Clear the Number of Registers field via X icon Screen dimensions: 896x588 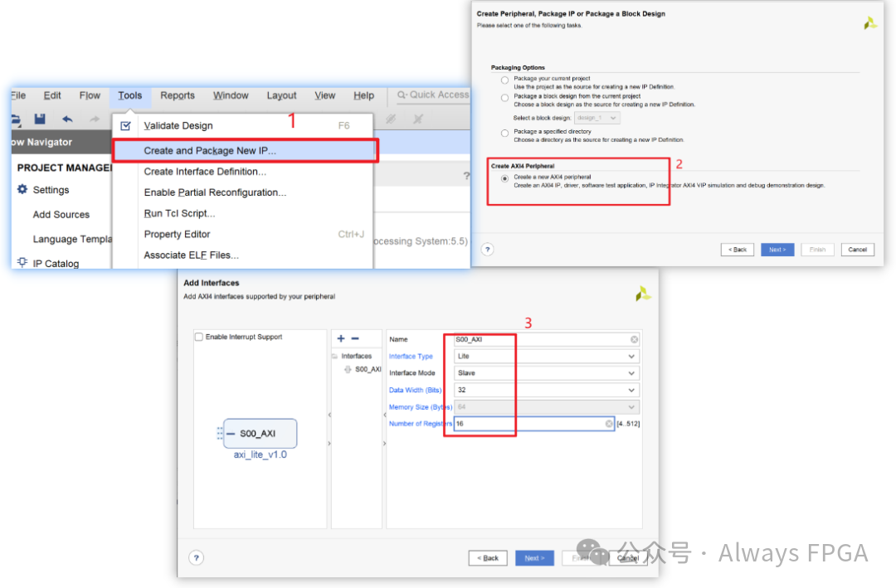(x=609, y=424)
